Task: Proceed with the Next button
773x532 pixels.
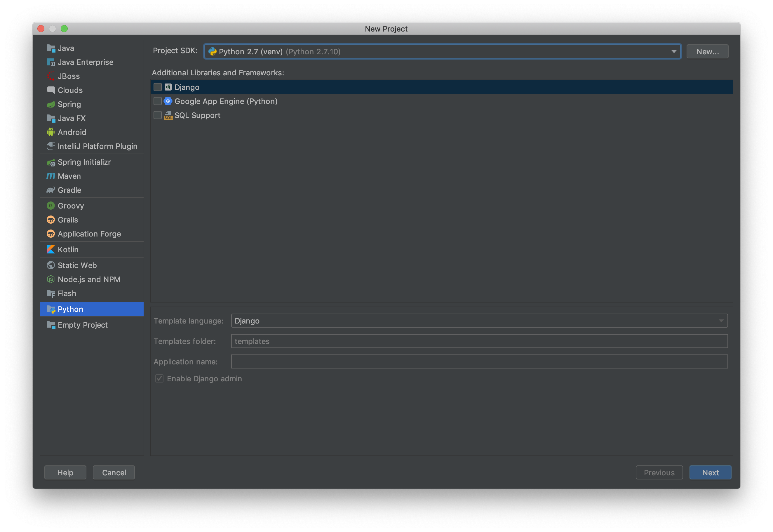Action: pos(710,473)
